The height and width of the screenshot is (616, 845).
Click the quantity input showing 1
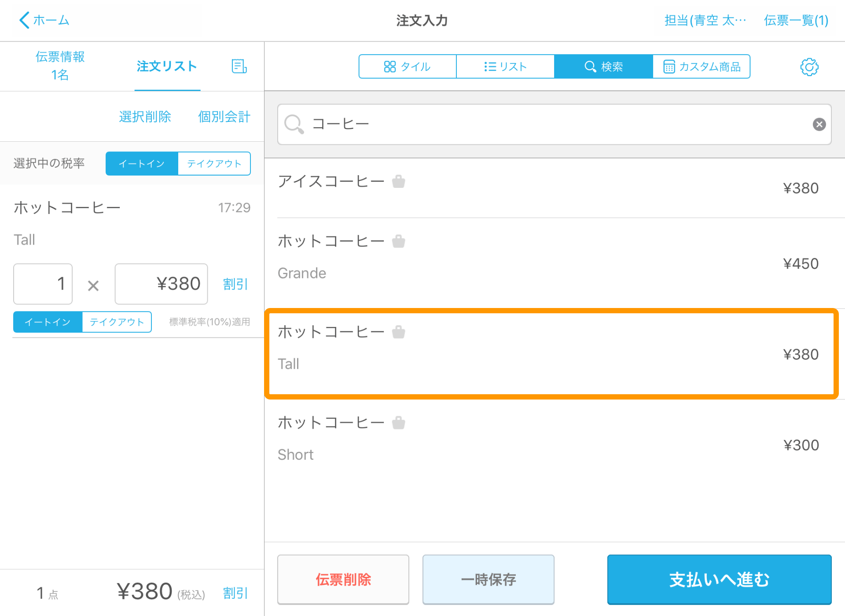tap(43, 284)
